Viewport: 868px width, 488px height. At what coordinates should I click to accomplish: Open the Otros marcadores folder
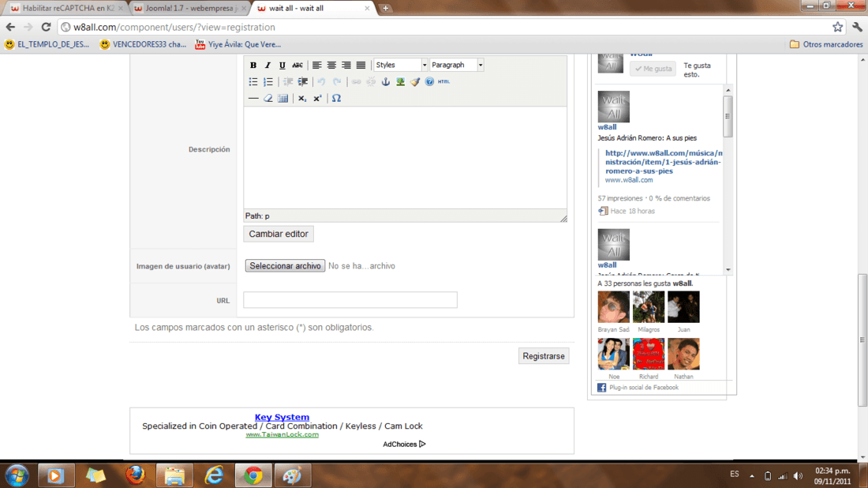point(826,44)
